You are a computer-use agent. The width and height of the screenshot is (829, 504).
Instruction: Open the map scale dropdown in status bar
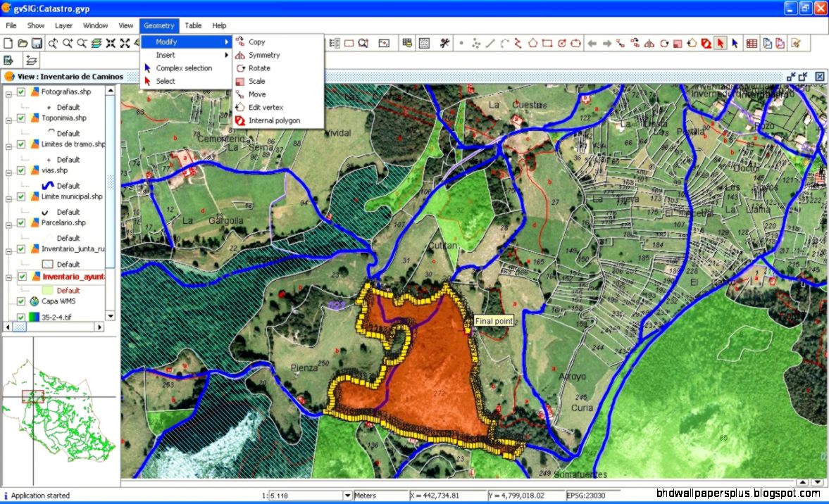tap(349, 495)
